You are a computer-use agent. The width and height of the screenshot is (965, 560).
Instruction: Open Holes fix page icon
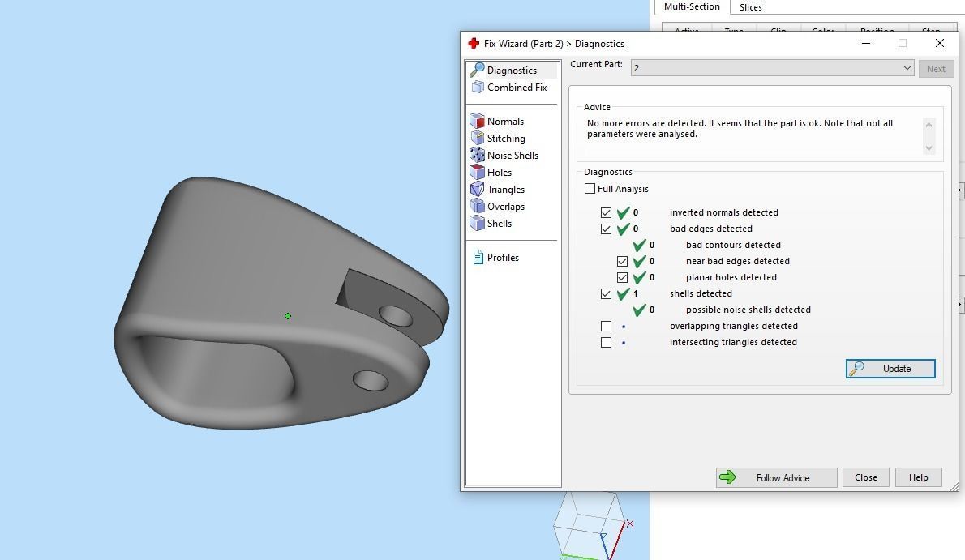477,173
